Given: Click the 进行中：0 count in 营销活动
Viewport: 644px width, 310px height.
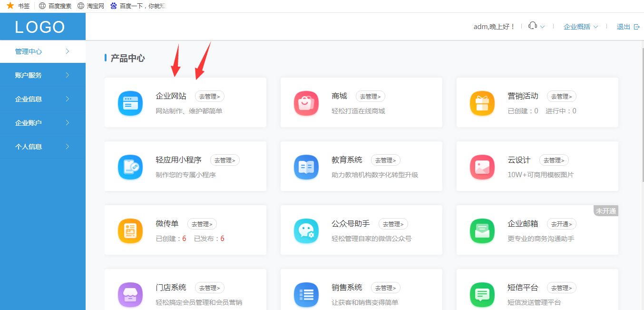Looking at the screenshot, I should pos(561,111).
